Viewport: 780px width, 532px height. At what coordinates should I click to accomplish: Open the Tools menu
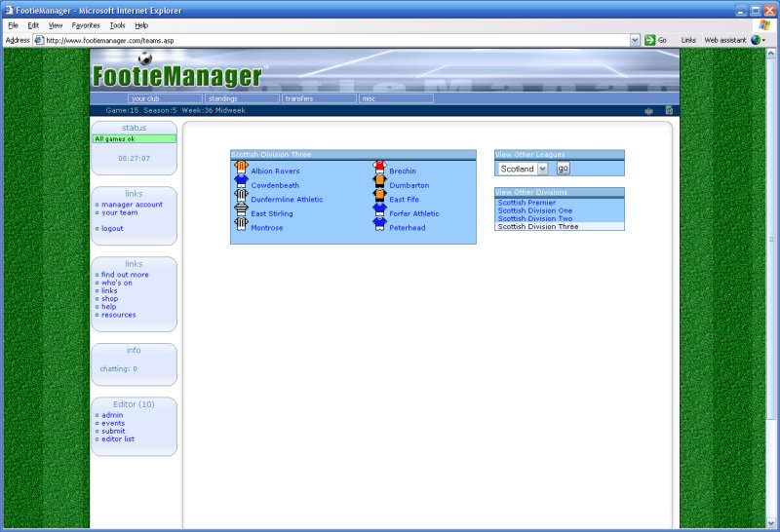117,25
